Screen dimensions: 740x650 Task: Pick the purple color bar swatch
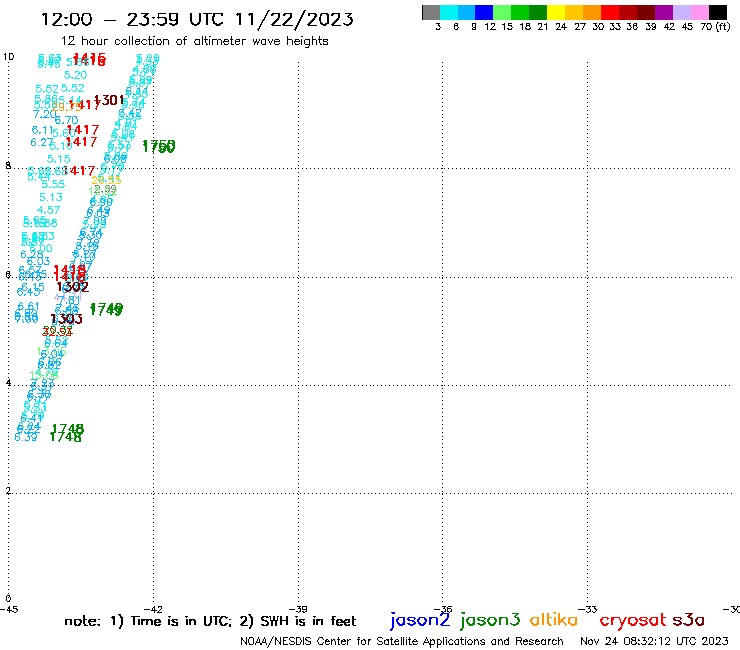coord(664,12)
